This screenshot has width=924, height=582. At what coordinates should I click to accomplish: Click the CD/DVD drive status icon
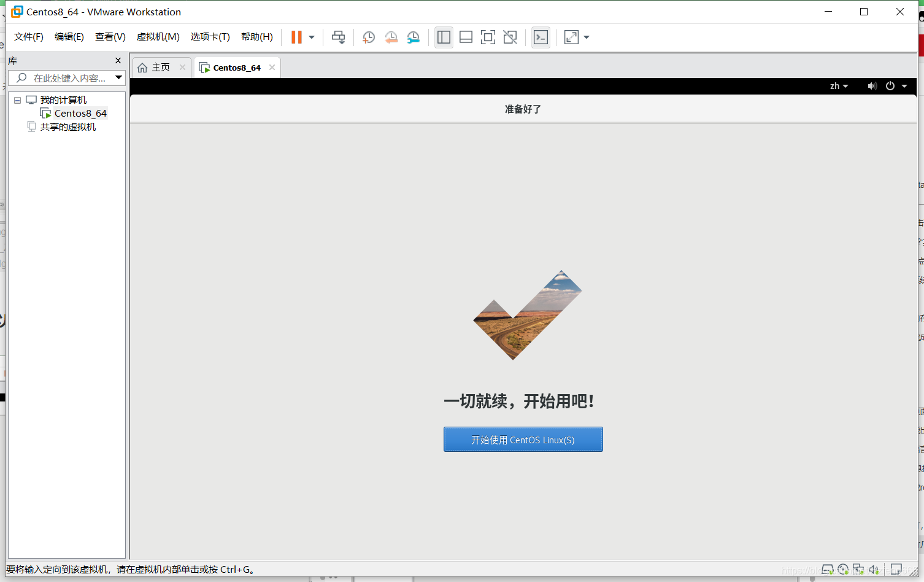point(843,569)
